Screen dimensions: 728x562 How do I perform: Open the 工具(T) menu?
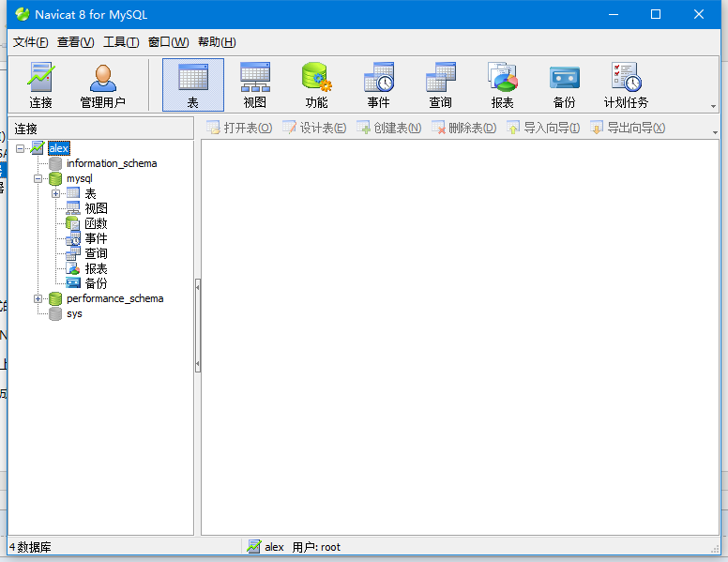121,42
